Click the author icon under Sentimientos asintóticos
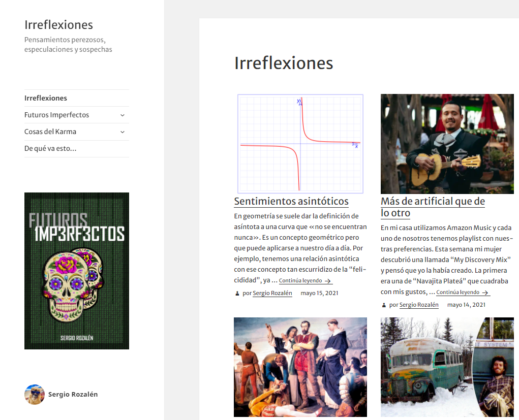This screenshot has width=519, height=420. 237,294
